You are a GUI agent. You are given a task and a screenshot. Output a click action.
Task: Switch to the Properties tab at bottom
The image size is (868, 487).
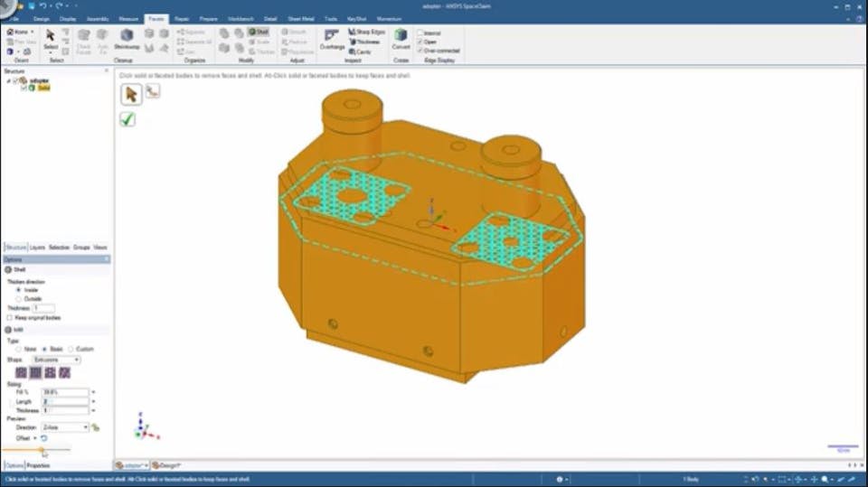[38, 466]
